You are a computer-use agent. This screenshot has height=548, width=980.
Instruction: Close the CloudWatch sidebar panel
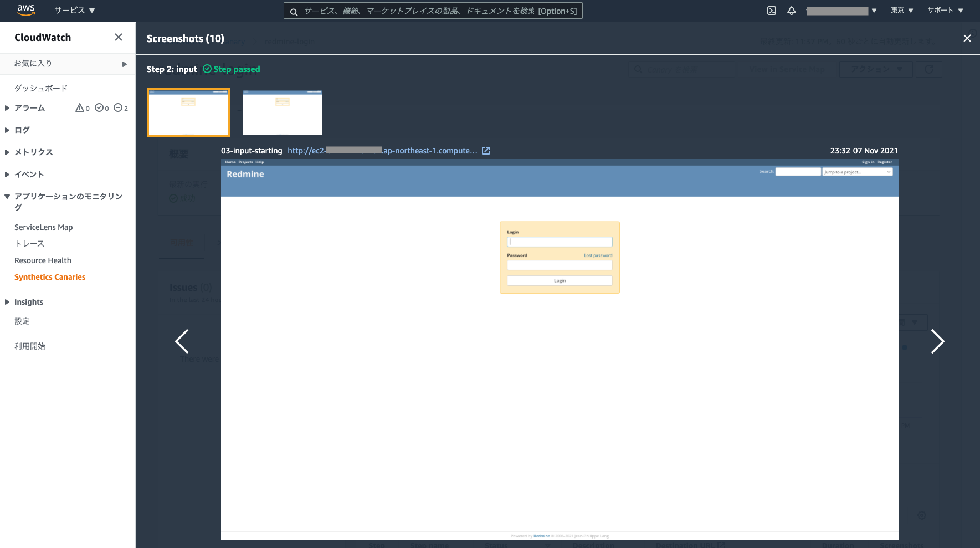118,37
